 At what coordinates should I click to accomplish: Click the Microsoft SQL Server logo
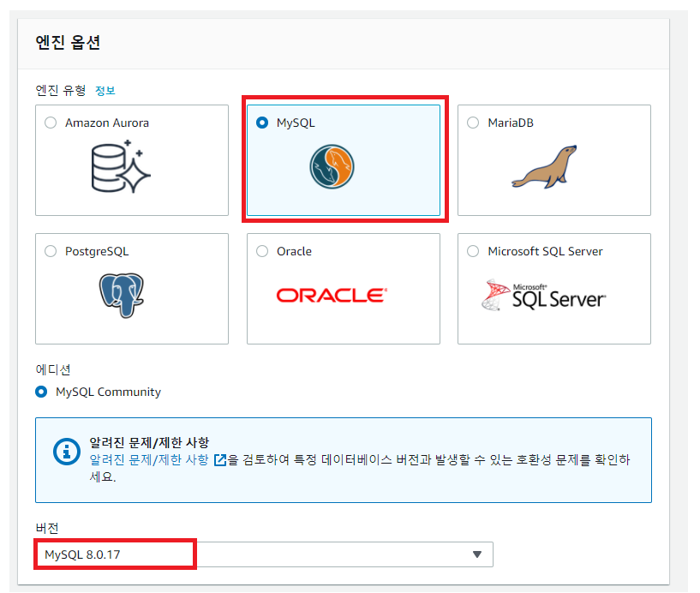544,295
